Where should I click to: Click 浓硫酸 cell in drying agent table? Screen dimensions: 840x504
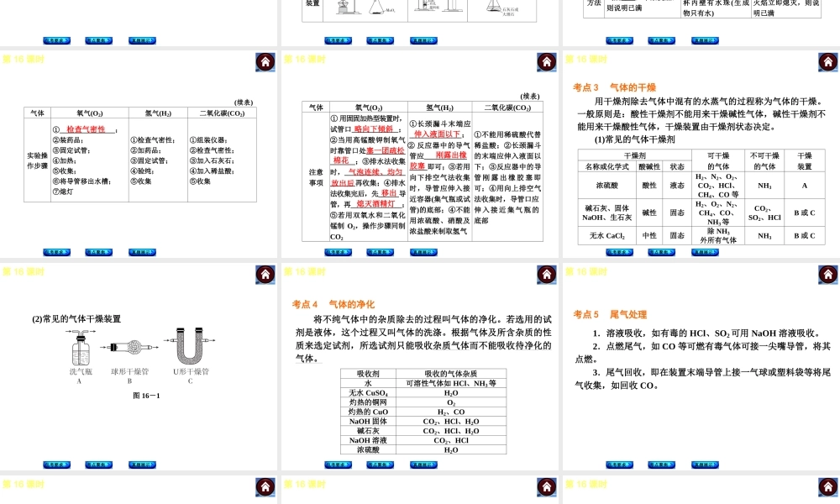607,186
